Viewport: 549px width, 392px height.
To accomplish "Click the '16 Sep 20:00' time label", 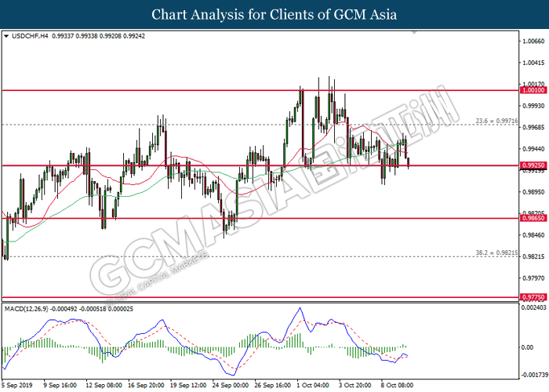I will [x=146, y=386].
